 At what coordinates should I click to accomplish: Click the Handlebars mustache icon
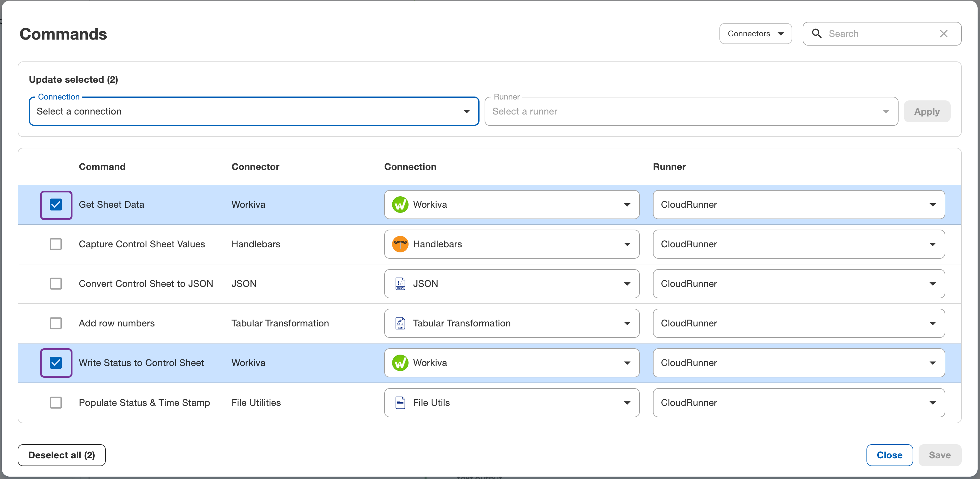coord(400,244)
